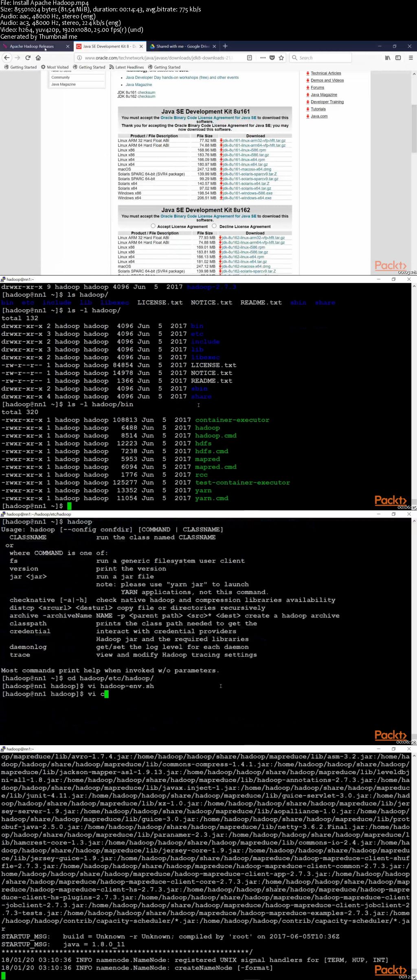Download jdk-8u161-macosx-x64.dmg

247,169
